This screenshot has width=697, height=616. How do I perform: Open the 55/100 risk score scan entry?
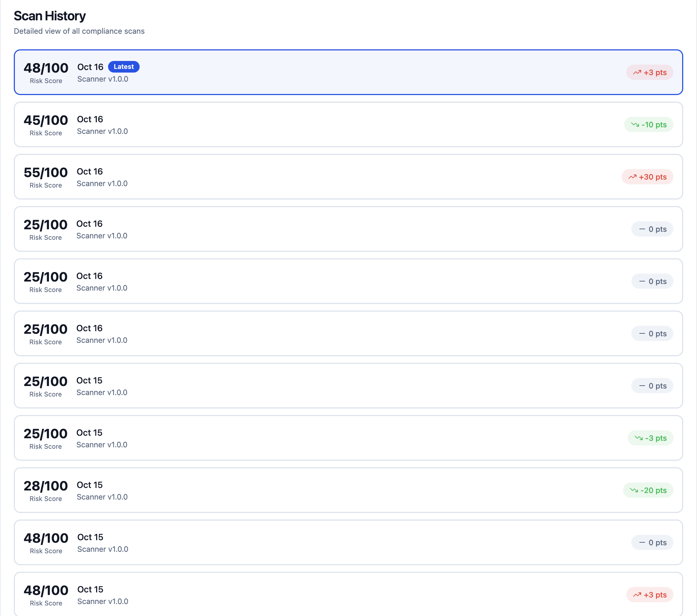348,177
